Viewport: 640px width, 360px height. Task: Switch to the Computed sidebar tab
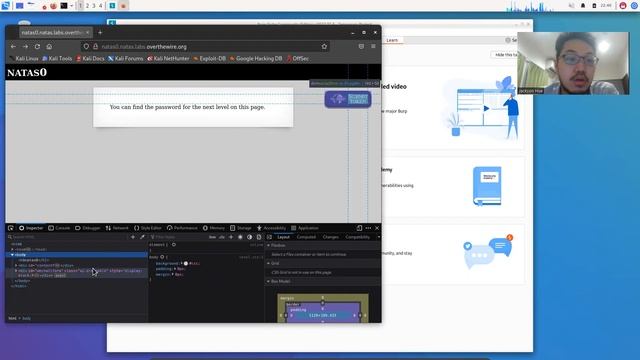coord(306,237)
